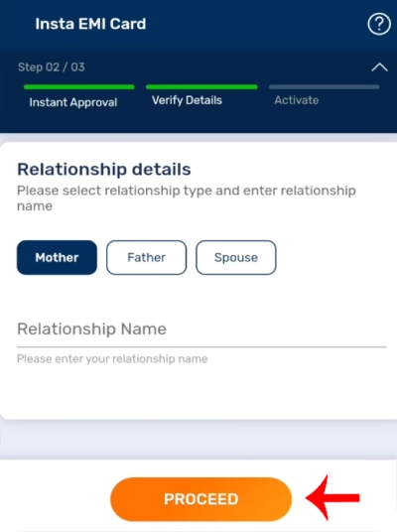Click the red arrow pointing at PROCEED
The width and height of the screenshot is (397, 532).
tap(332, 497)
